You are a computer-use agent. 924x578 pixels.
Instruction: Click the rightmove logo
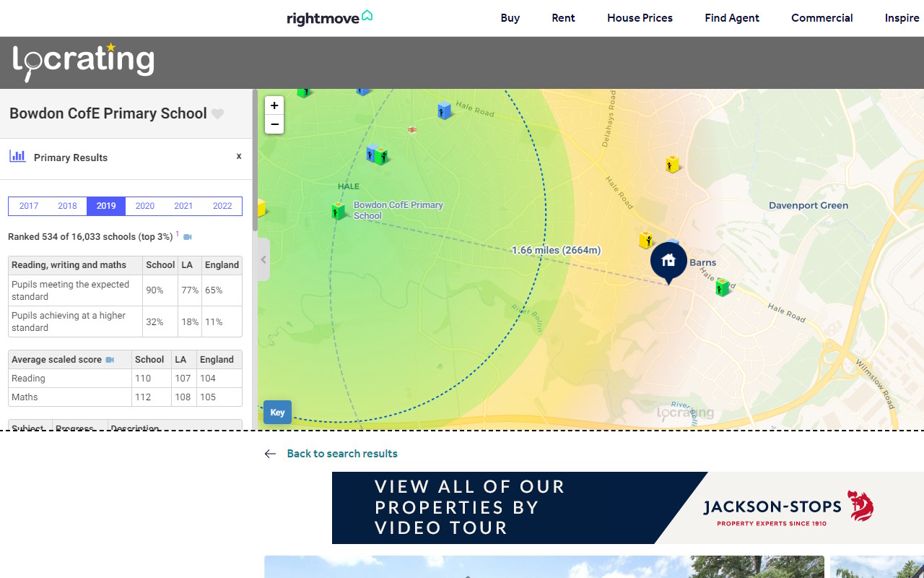point(329,17)
